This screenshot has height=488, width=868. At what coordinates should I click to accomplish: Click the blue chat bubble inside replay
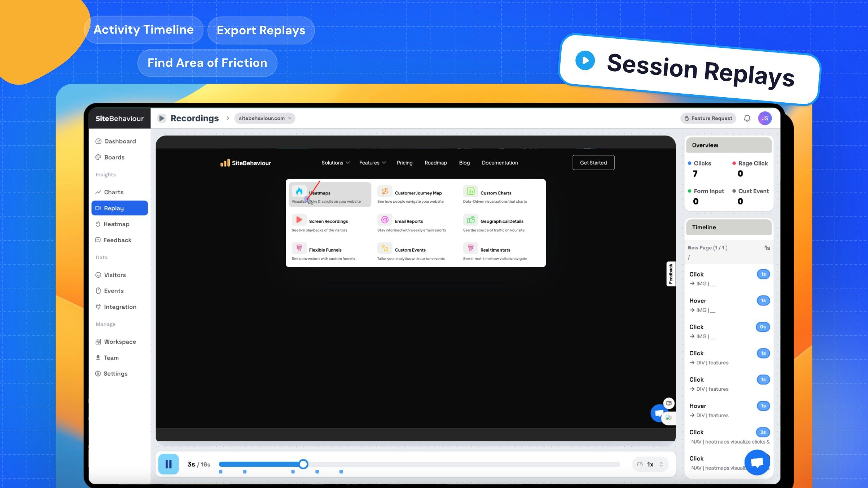(658, 413)
